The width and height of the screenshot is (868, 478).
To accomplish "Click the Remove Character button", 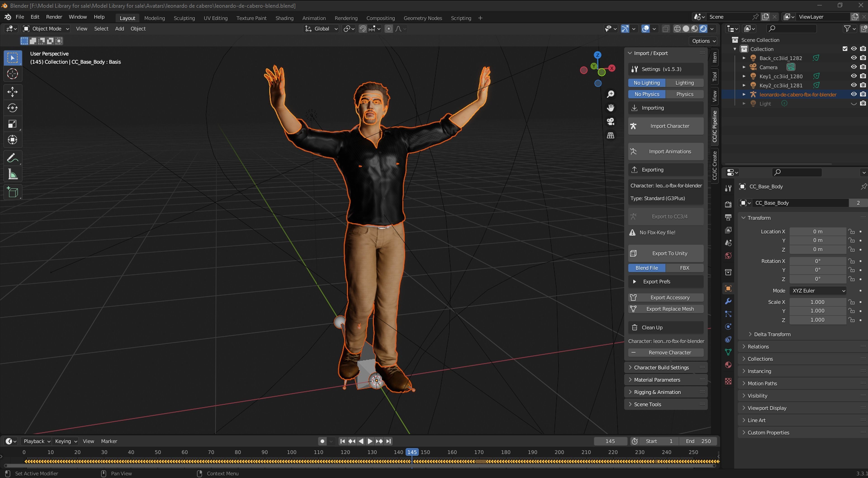I will point(665,353).
